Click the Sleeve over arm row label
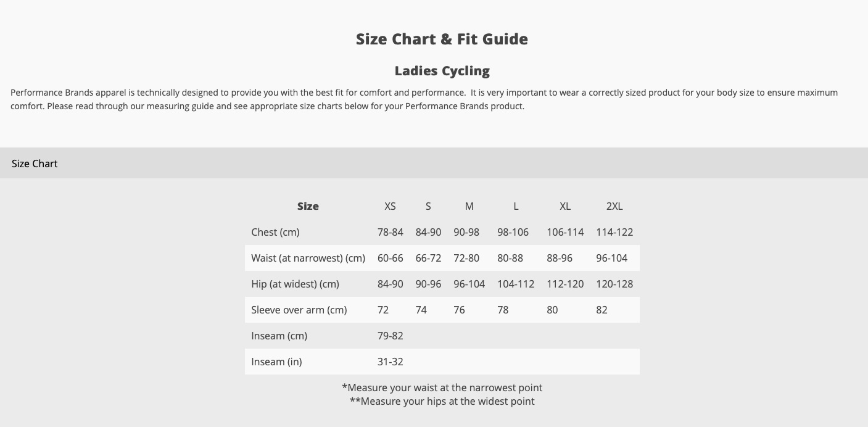The height and width of the screenshot is (427, 868). click(299, 310)
